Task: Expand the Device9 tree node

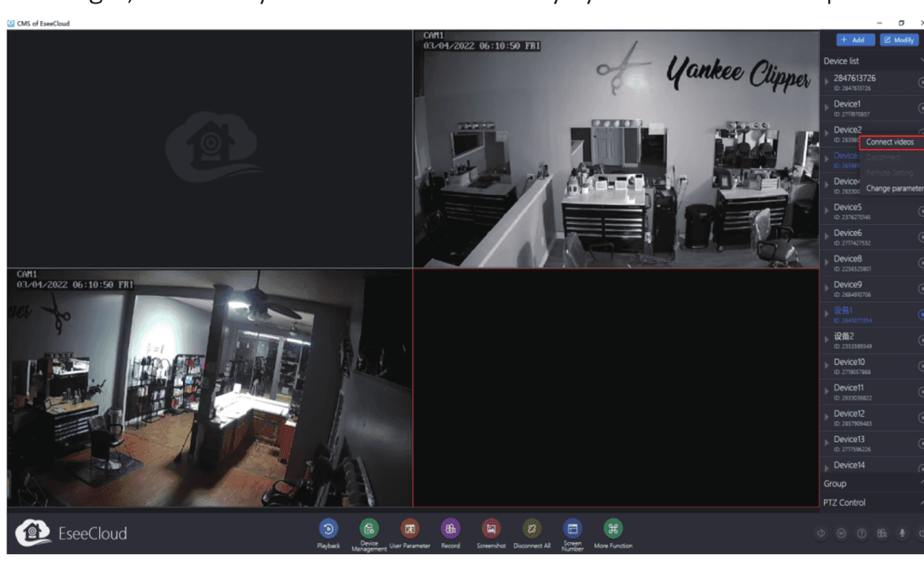Action: [x=827, y=288]
